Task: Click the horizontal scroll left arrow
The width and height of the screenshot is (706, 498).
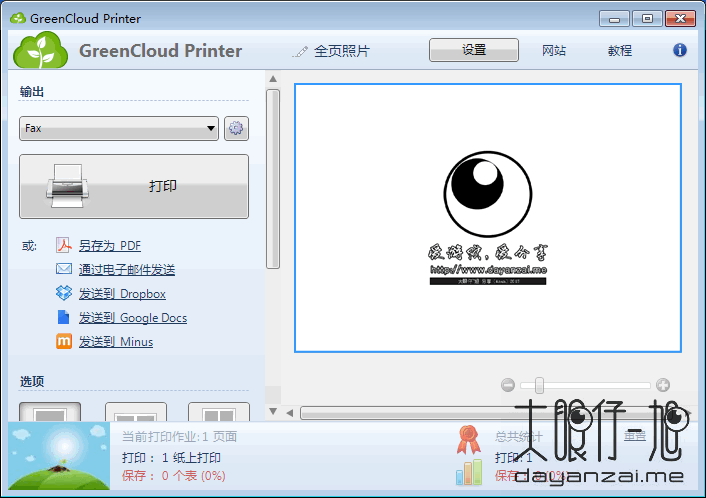Action: (x=290, y=412)
